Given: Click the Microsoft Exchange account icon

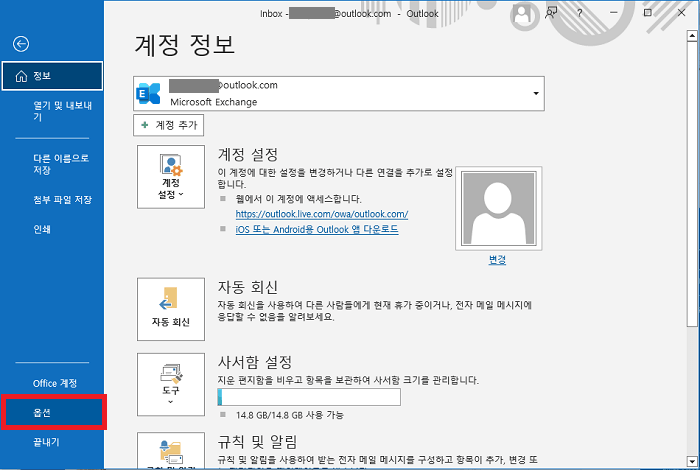Looking at the screenshot, I should pos(149,93).
